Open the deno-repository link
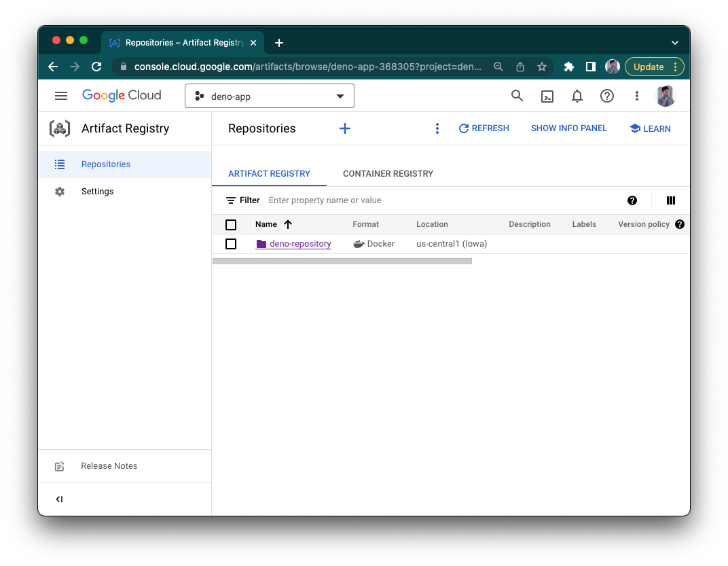Viewport: 728px width, 566px height. click(299, 243)
